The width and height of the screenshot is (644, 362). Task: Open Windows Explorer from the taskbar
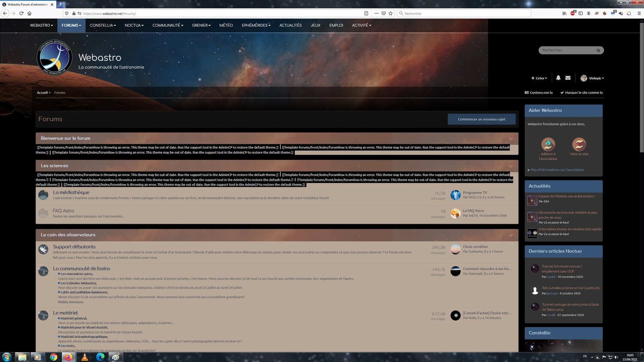22,357
